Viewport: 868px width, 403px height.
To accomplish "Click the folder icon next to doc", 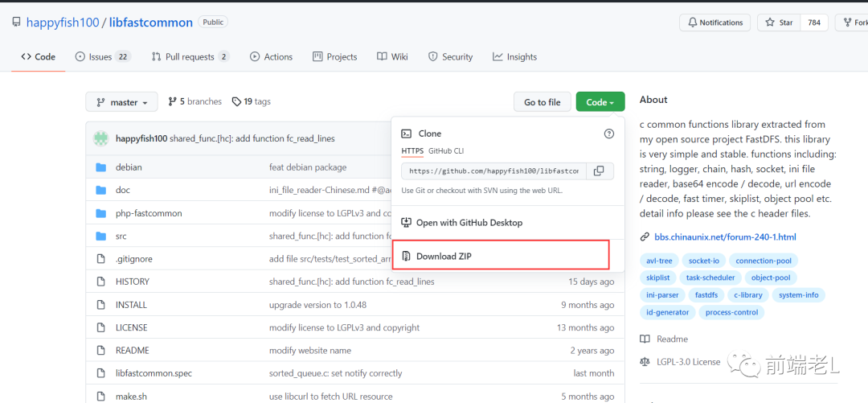I will pyautogui.click(x=100, y=190).
